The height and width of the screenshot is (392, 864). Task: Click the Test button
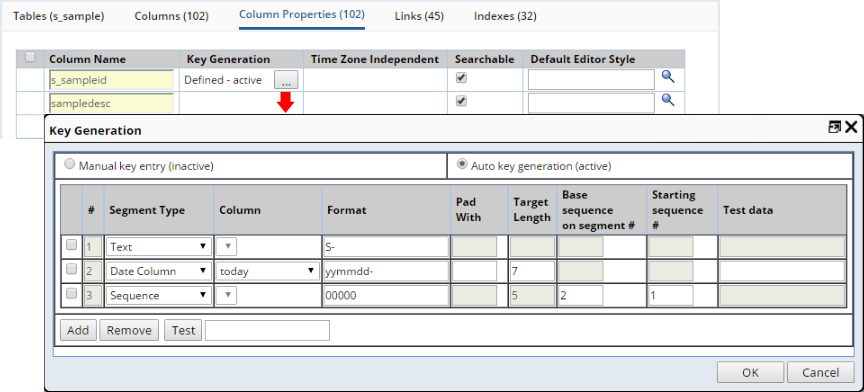(x=183, y=330)
